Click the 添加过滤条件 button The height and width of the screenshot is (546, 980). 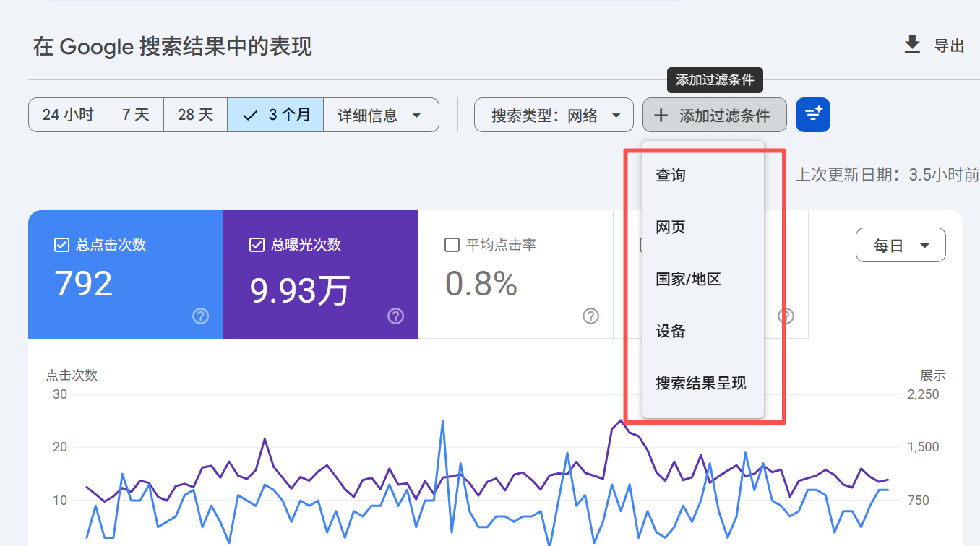(x=714, y=115)
